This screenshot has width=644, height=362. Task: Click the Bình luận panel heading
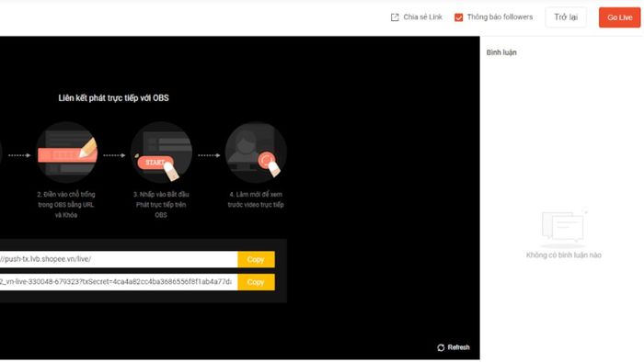pos(501,52)
